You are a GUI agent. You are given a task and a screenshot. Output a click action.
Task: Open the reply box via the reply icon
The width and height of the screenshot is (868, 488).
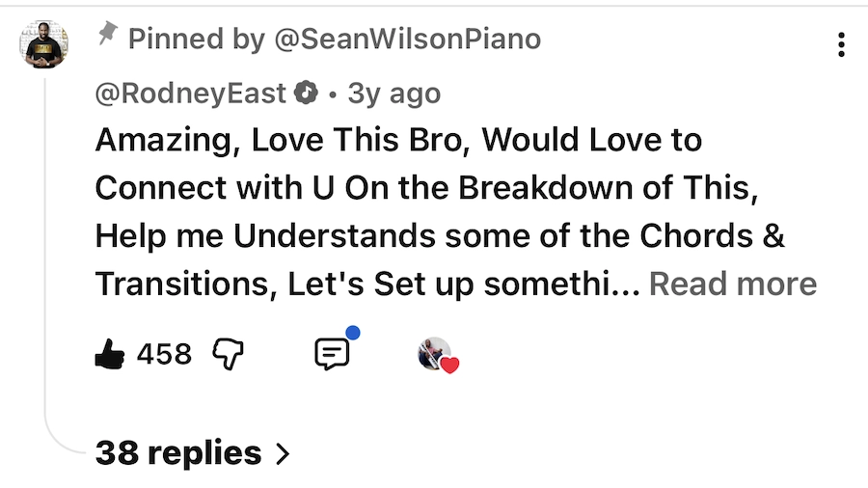332,355
